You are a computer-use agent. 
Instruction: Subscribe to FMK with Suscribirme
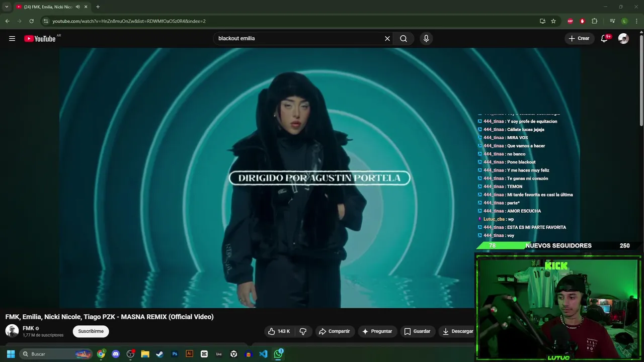pyautogui.click(x=91, y=331)
